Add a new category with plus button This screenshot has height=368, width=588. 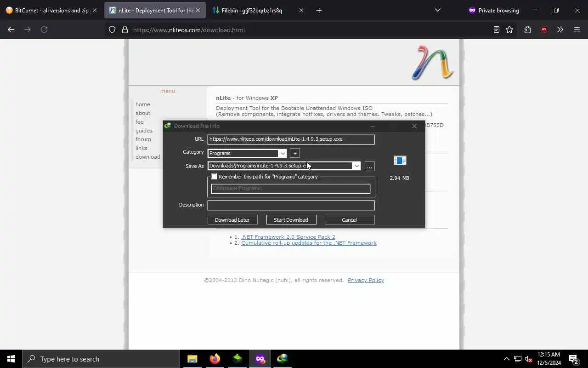295,153
